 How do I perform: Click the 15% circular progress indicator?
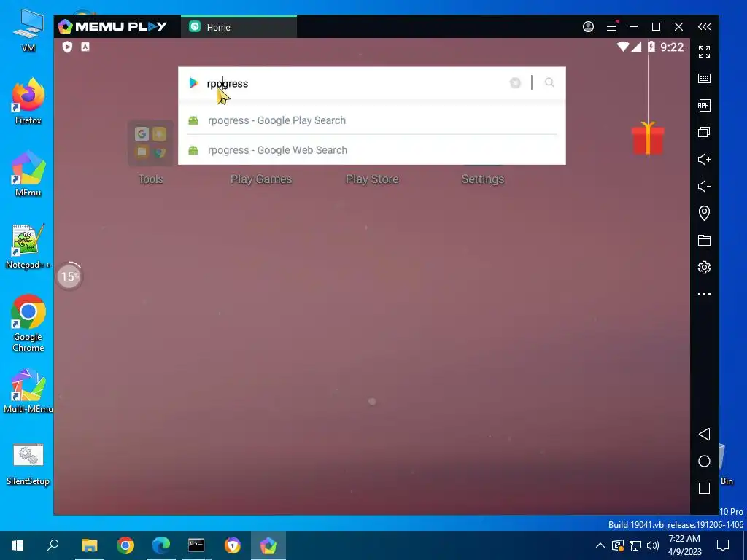click(69, 276)
